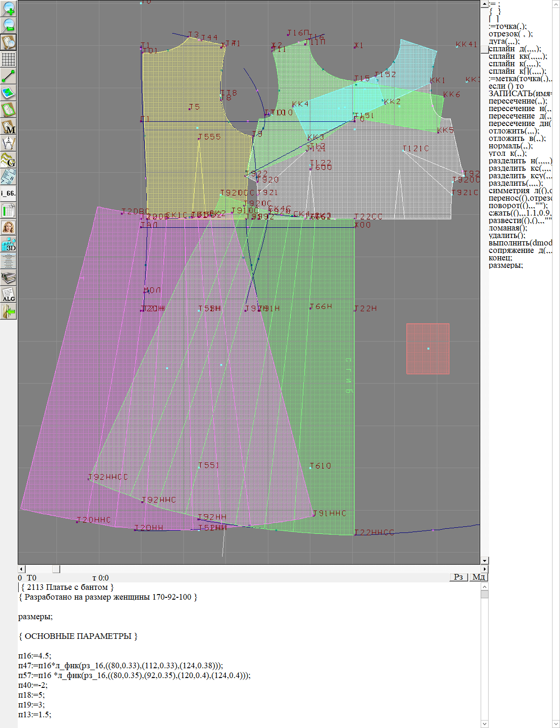560x728 pixels.
Task: Toggle the grid display icon
Action: [x=8, y=59]
